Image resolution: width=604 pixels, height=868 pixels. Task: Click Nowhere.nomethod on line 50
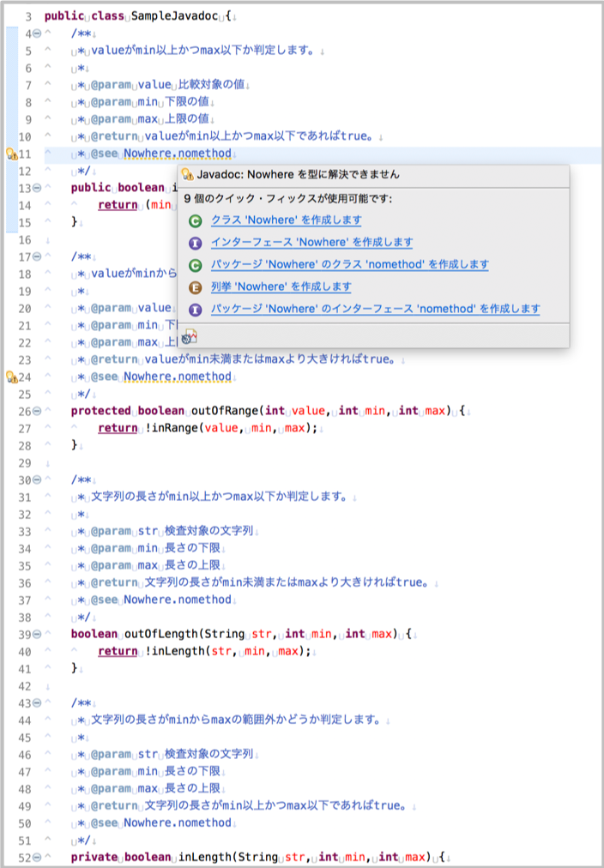point(177,823)
